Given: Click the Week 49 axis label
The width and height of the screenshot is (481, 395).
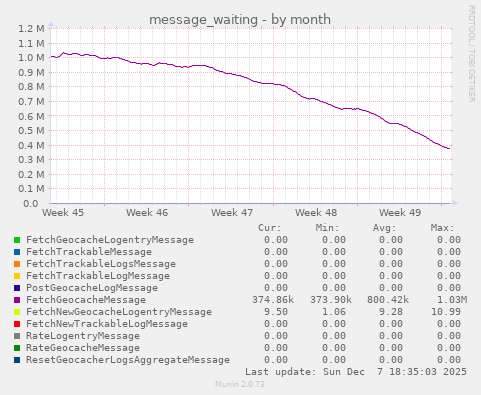Looking at the screenshot, I should coord(400,213).
